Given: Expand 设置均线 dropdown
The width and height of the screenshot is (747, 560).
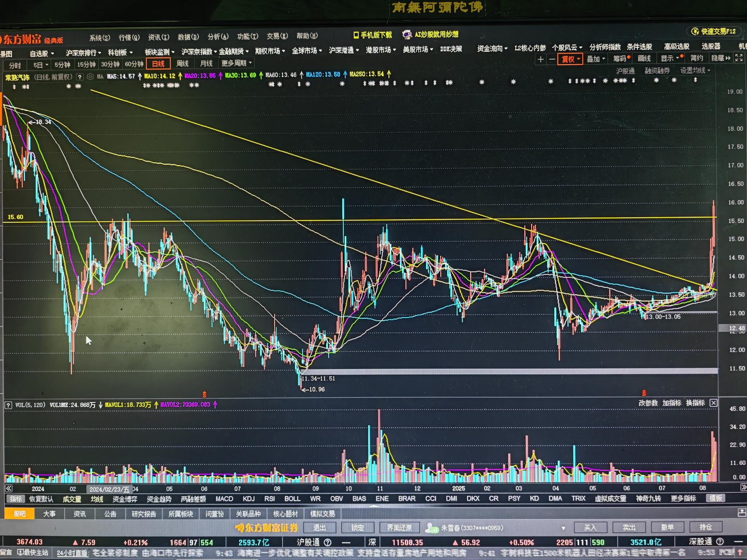Looking at the screenshot, I should tap(695, 70).
